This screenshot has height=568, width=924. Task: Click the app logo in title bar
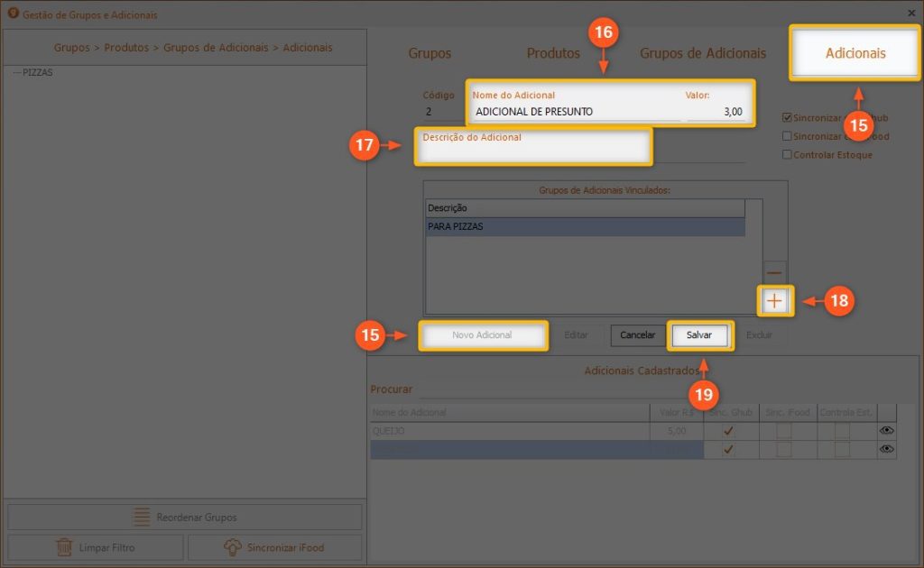pos(13,14)
